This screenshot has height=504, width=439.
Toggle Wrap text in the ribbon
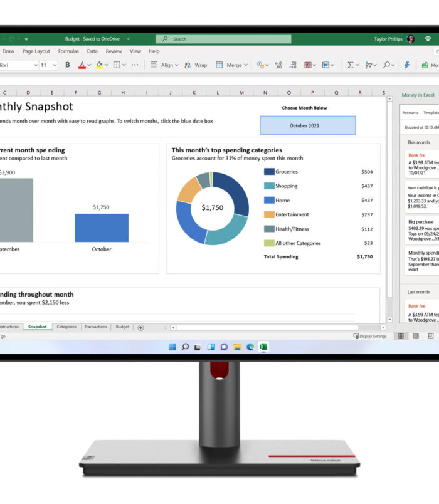click(196, 65)
